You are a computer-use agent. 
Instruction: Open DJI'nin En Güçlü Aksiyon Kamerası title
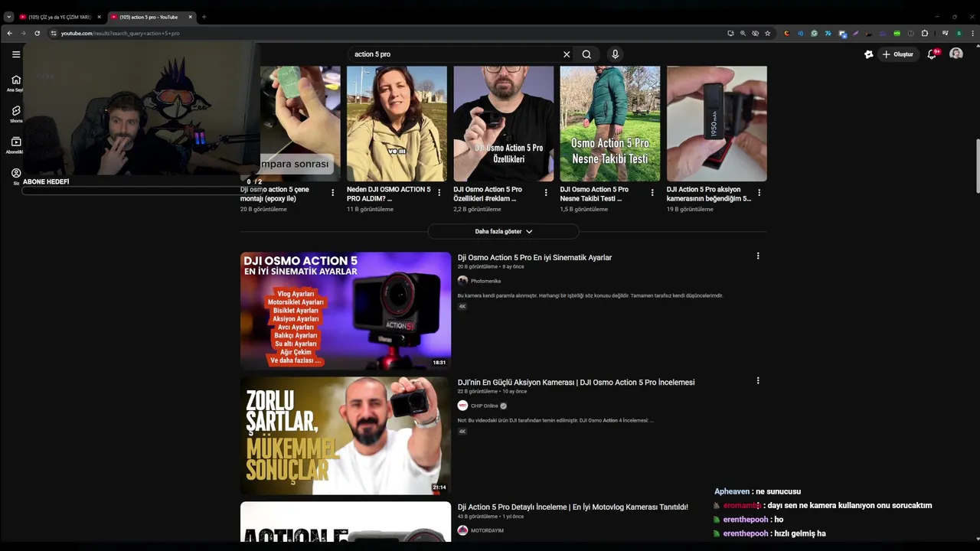tap(576, 383)
